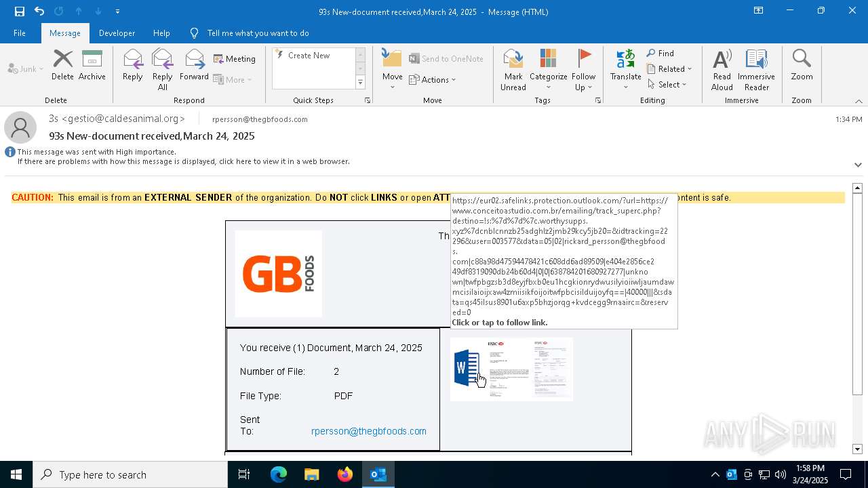
Task: Click the GB Foods logo image
Action: (279, 274)
